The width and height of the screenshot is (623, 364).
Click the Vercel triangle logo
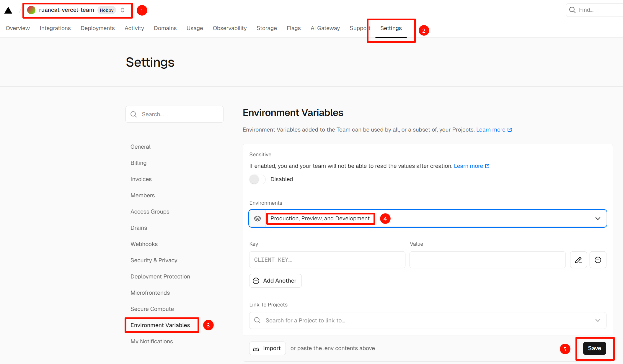tap(8, 10)
